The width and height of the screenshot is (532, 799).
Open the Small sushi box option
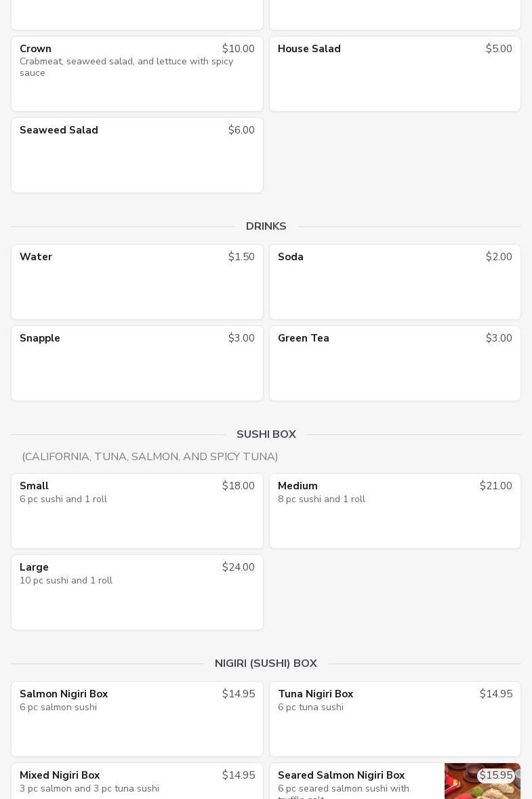pyautogui.click(x=137, y=511)
